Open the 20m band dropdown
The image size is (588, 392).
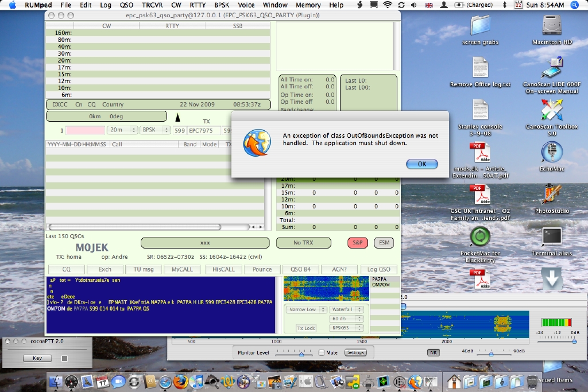[x=122, y=130]
